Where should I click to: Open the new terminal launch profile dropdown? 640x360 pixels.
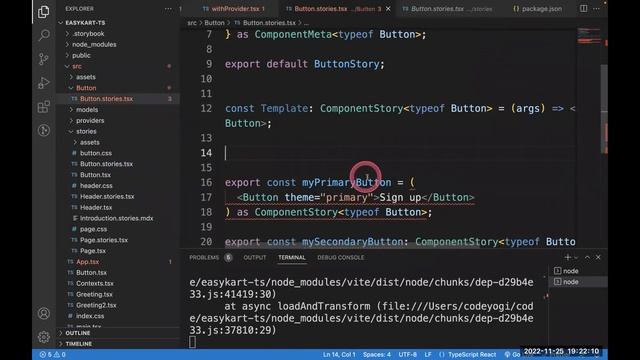coord(576,258)
